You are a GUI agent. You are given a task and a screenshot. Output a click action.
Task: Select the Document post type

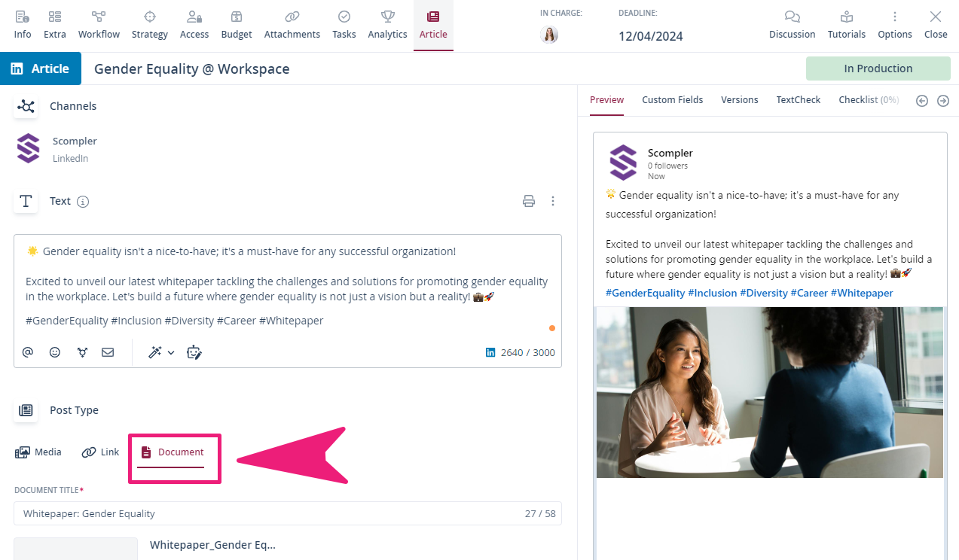173,452
